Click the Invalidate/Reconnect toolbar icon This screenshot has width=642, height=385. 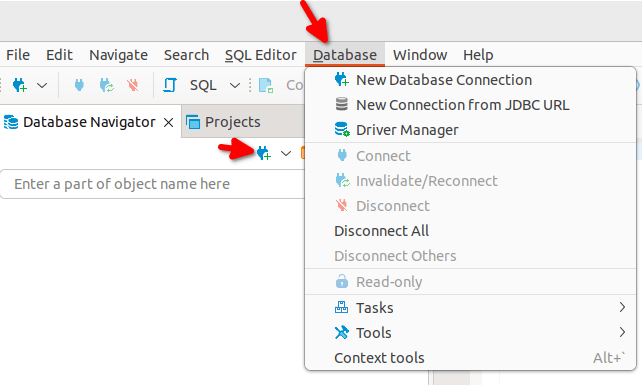[x=106, y=85]
